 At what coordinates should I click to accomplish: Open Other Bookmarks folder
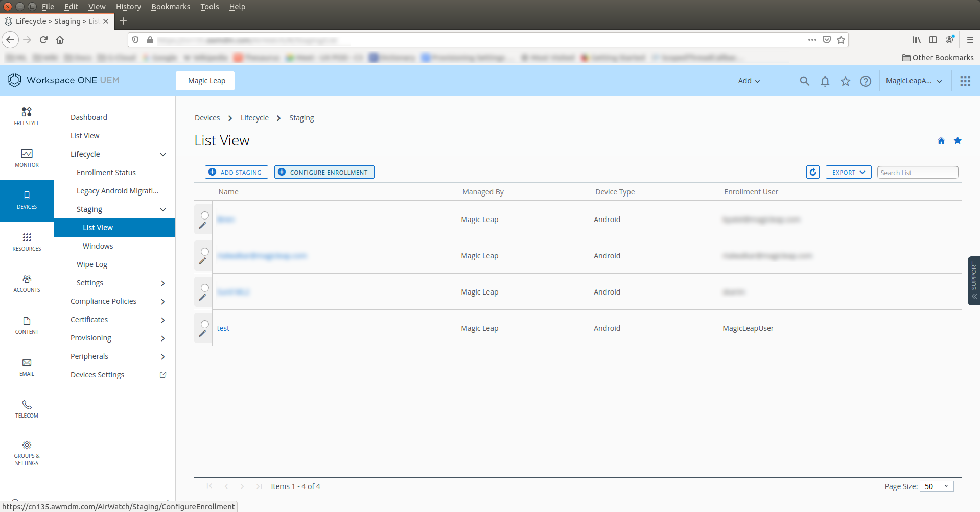[x=938, y=58]
